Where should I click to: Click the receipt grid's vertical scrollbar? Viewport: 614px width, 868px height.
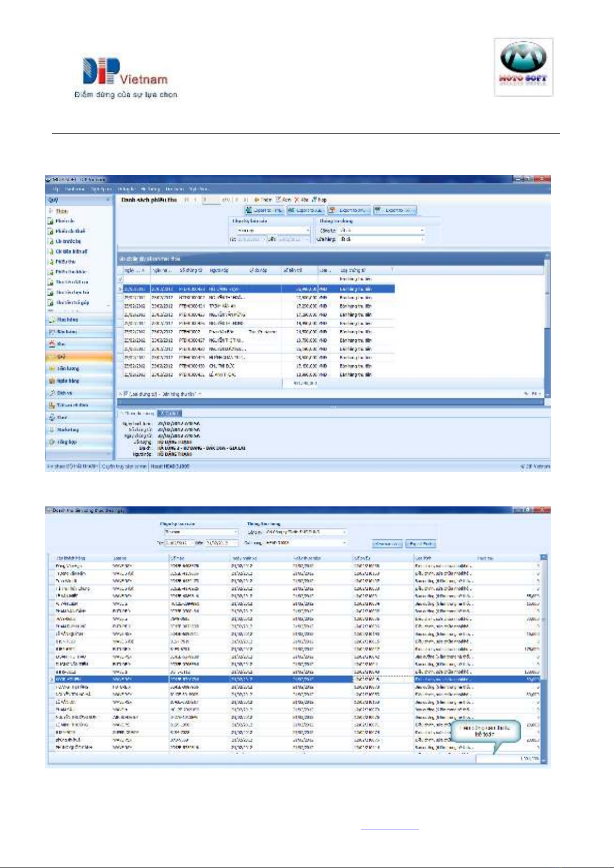[x=547, y=325]
